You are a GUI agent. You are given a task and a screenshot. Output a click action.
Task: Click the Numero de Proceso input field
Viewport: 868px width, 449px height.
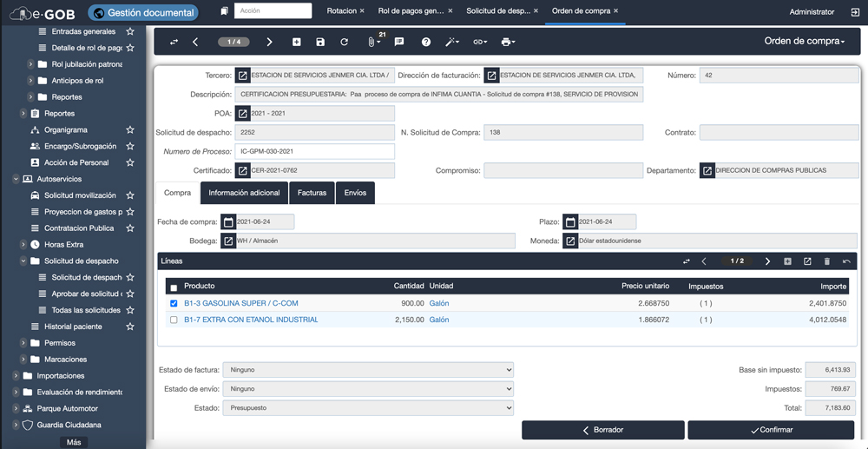[x=314, y=152]
